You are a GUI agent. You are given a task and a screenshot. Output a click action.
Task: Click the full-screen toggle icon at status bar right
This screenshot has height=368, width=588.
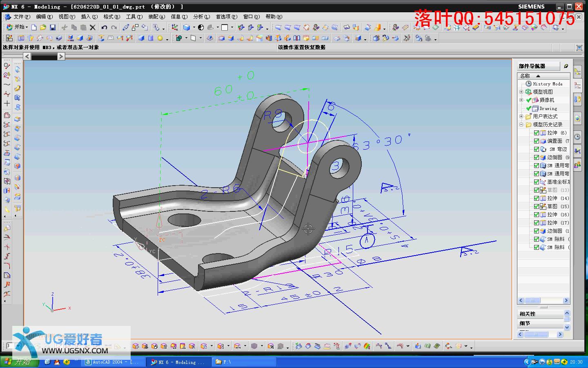(579, 47)
